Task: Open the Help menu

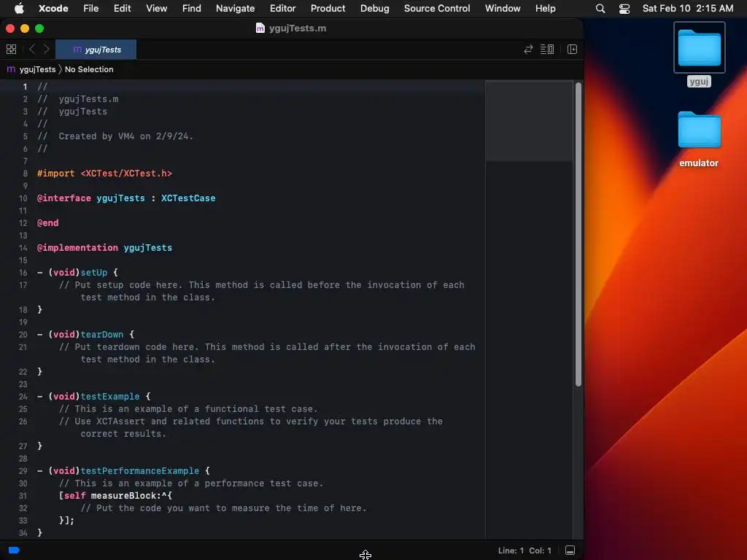Action: click(x=545, y=8)
